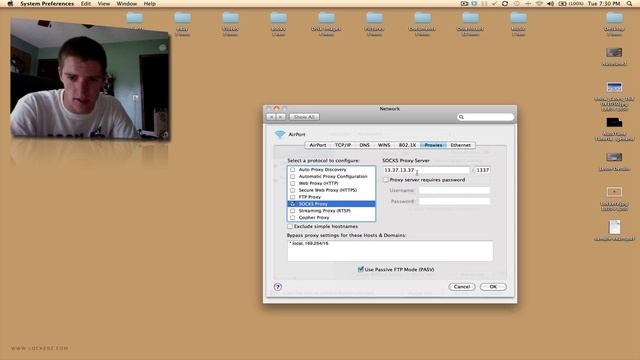
Task: Click the Wi-Fi status icon in menu bar
Action: pos(539,4)
